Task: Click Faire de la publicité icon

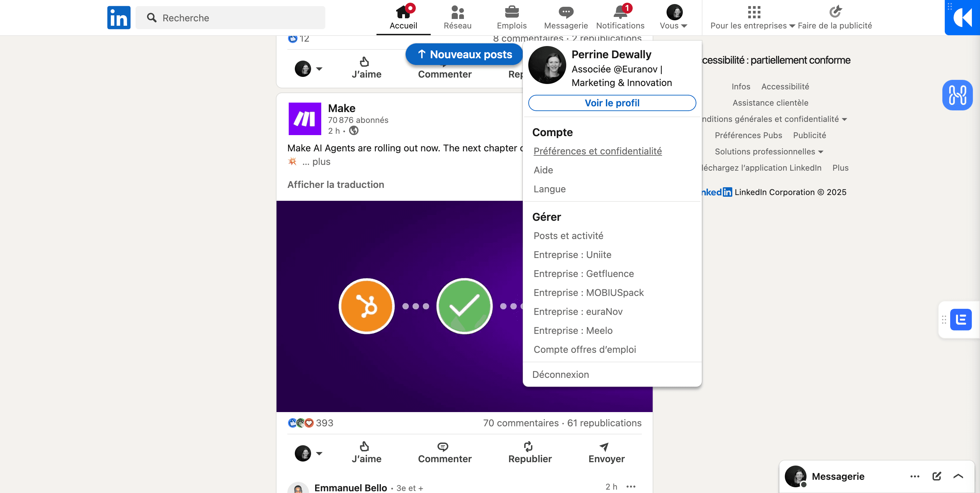Action: tap(835, 12)
